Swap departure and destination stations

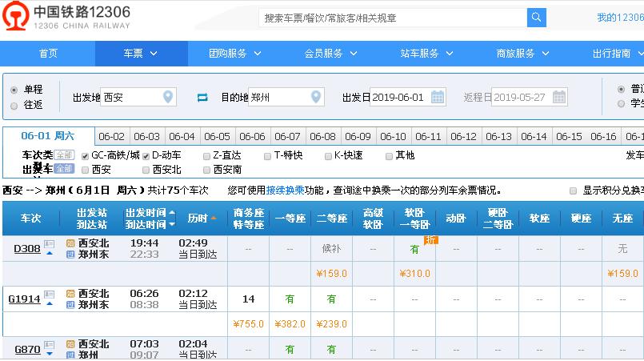(202, 98)
